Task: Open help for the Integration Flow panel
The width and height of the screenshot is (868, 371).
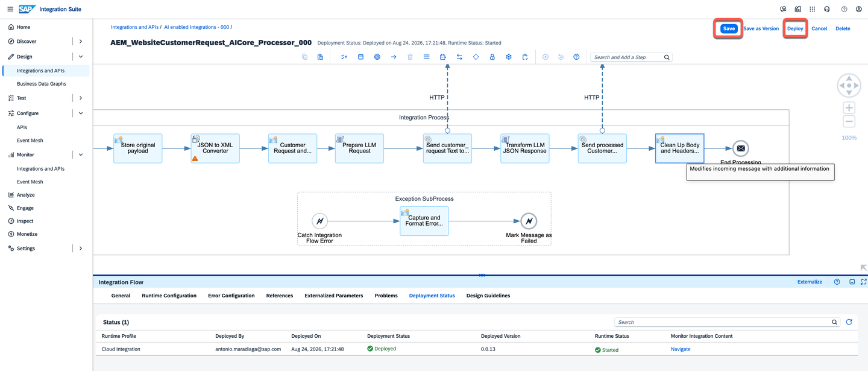Action: point(837,282)
